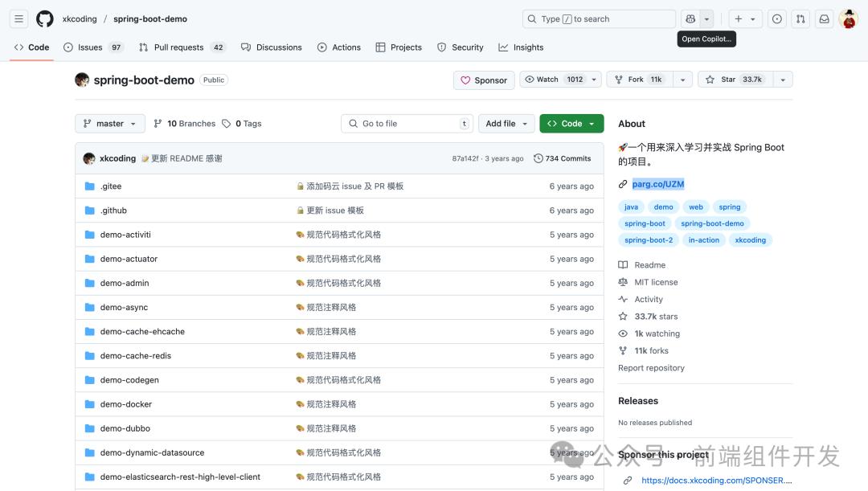The height and width of the screenshot is (491, 868).
Task: Click the search box in header
Action: pos(599,18)
